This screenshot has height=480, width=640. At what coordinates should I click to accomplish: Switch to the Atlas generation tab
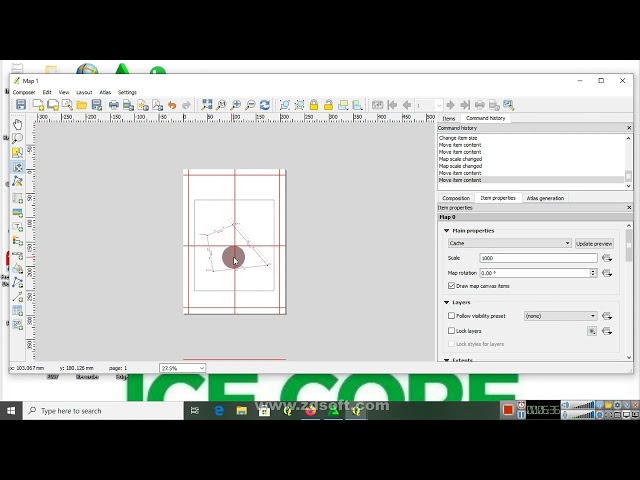(545, 198)
